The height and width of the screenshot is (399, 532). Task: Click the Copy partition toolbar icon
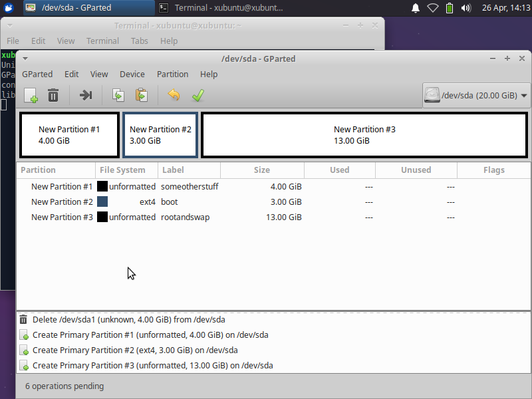coord(118,95)
